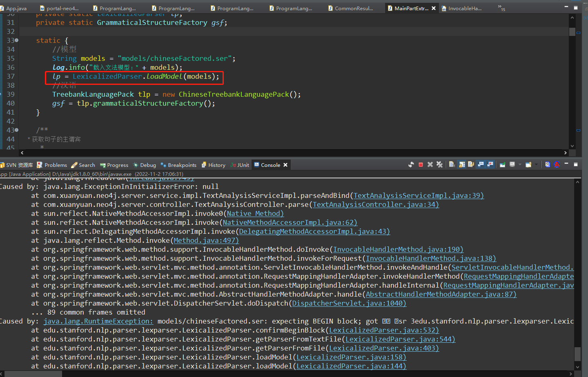This screenshot has width=588, height=377.
Task: Maximize the Console view panel
Action: click(576, 164)
